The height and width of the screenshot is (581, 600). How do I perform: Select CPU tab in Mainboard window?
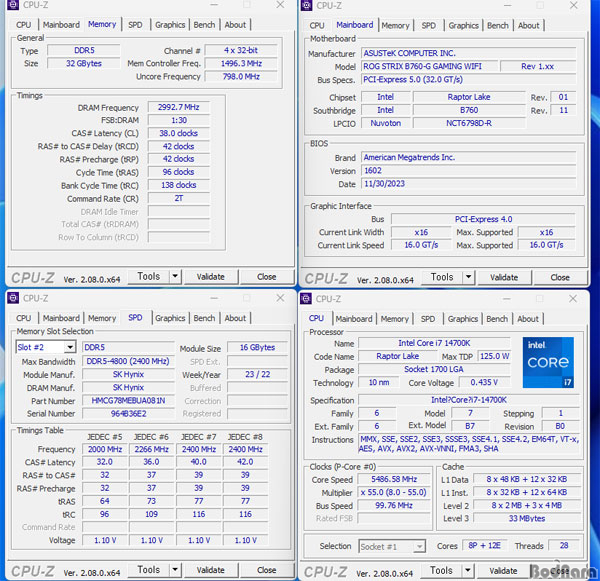pos(317,26)
